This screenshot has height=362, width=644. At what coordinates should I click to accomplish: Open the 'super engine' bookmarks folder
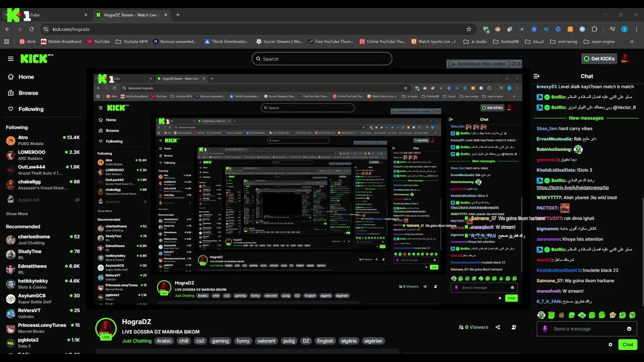click(x=599, y=41)
